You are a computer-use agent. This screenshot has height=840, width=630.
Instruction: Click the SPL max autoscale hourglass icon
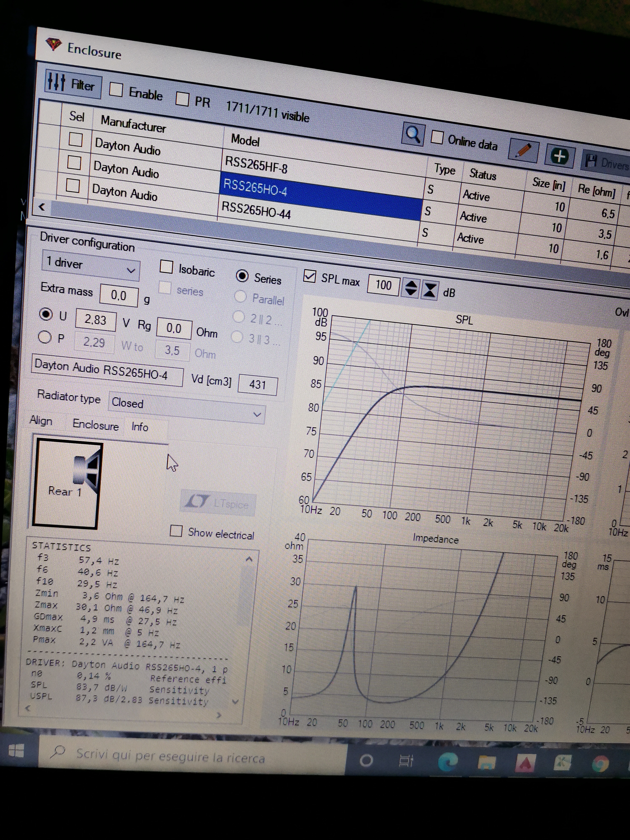coord(430,290)
